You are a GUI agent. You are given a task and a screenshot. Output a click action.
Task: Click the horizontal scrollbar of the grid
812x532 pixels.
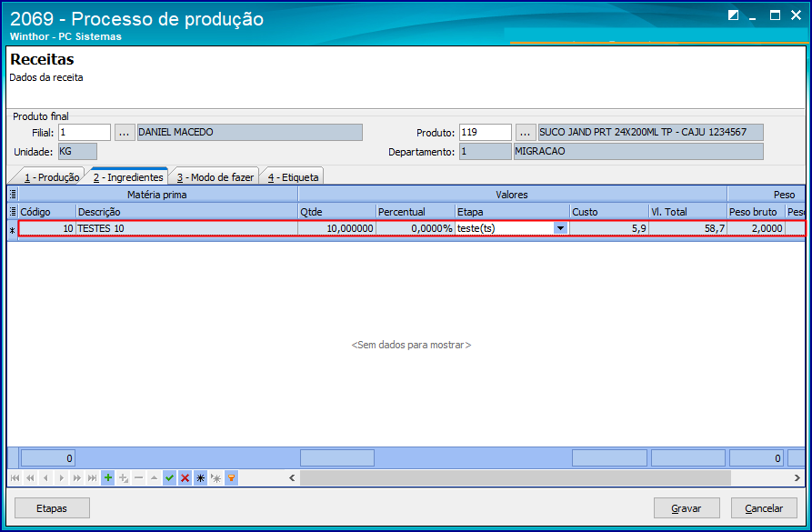pos(516,477)
